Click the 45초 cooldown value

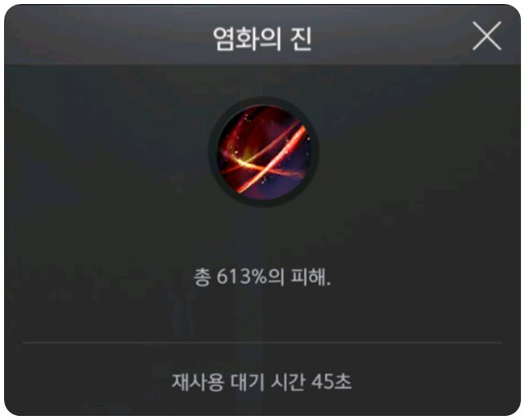pos(331,382)
